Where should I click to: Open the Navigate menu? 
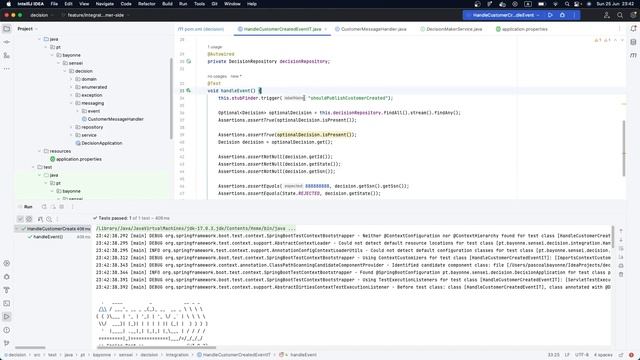coord(104,4)
